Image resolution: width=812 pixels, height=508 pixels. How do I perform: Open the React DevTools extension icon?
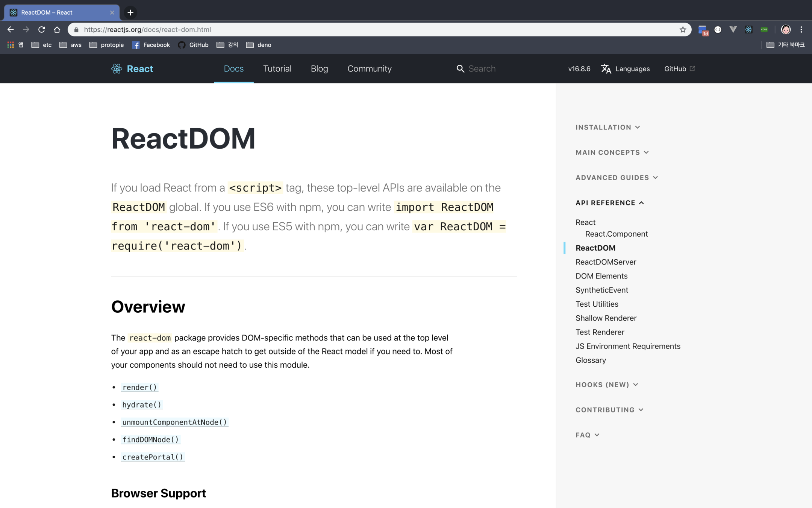tap(748, 29)
